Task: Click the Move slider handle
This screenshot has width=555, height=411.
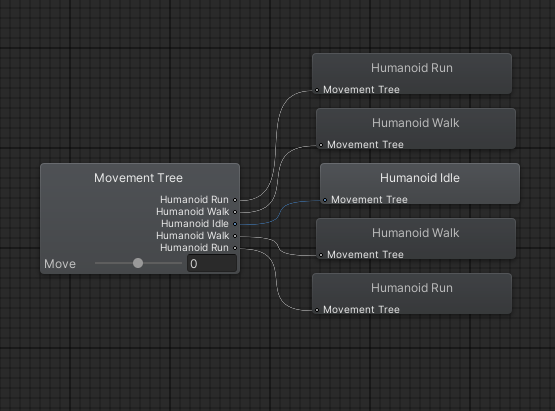Action: click(x=138, y=263)
